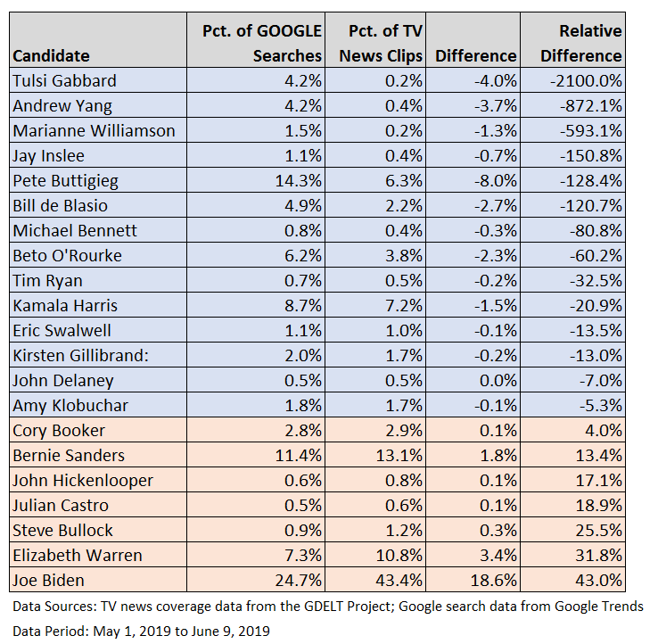Click Joe Biden's 18.6% difference cell
Screen dimensions: 658x644
click(473, 580)
